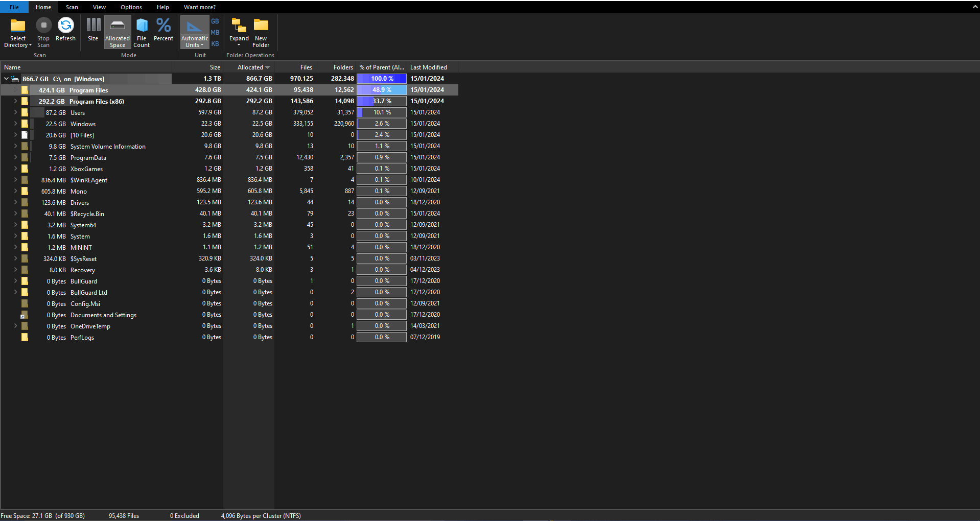This screenshot has width=980, height=521.
Task: Switch to Percent mode
Action: point(164,30)
